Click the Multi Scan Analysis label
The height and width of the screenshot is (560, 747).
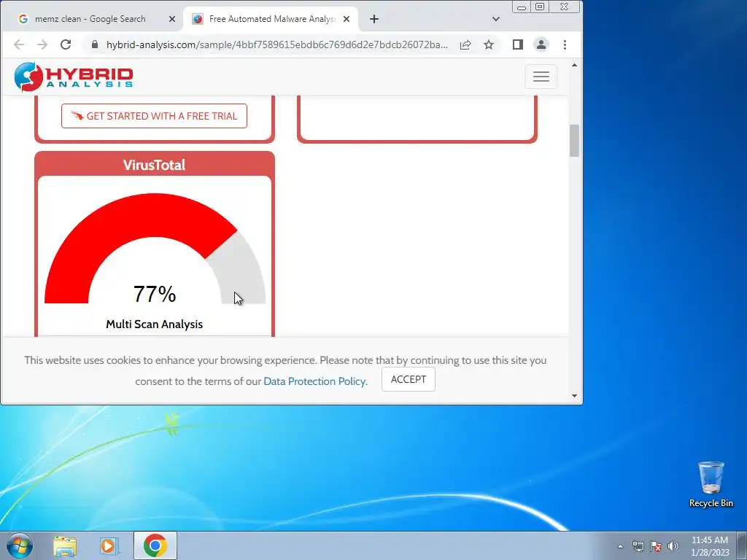click(155, 324)
